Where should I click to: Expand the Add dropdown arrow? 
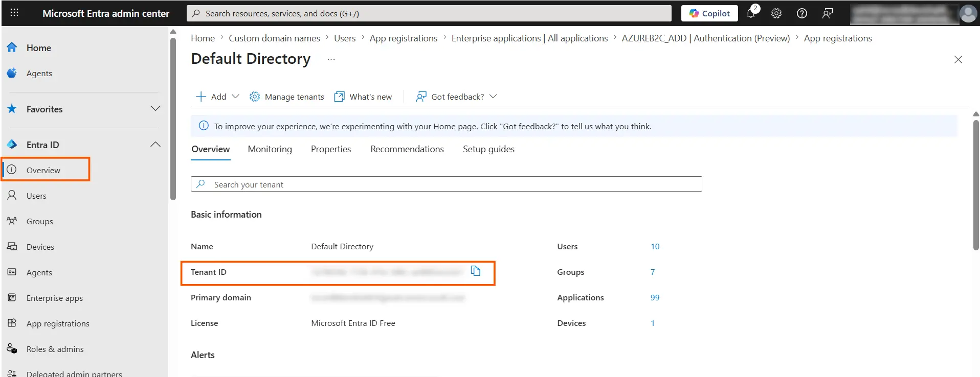[x=235, y=97]
